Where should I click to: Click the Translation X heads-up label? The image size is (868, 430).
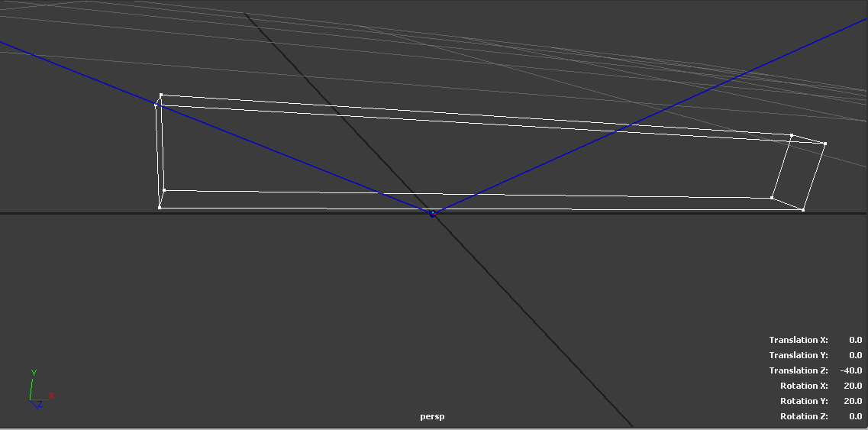pyautogui.click(x=799, y=340)
